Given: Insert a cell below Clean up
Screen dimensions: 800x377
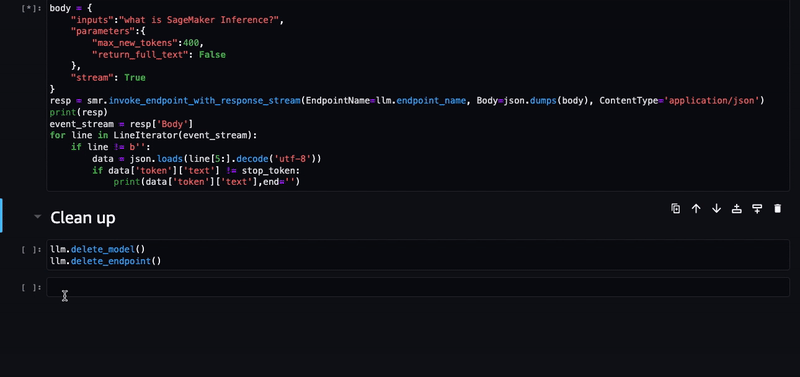Looking at the screenshot, I should tap(757, 208).
